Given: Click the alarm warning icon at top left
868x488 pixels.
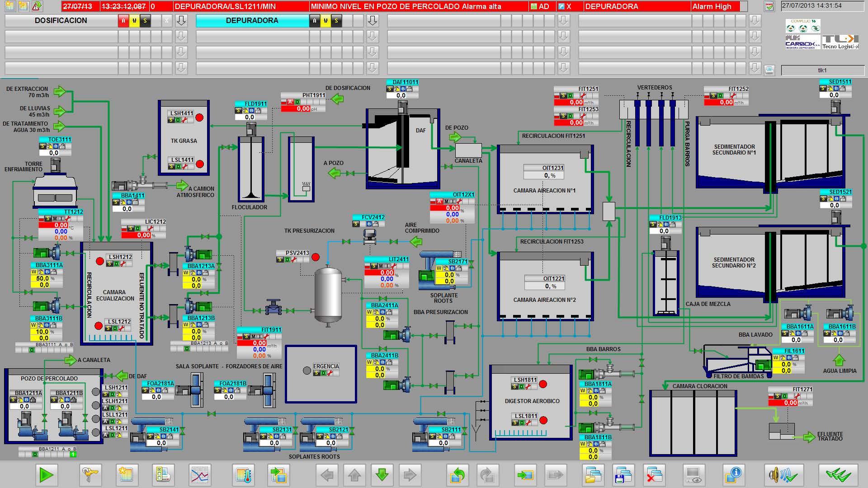Looking at the screenshot, I should tap(37, 6).
